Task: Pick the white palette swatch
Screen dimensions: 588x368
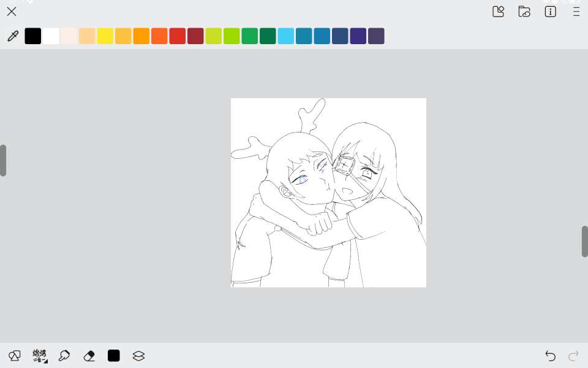Action: [51, 36]
